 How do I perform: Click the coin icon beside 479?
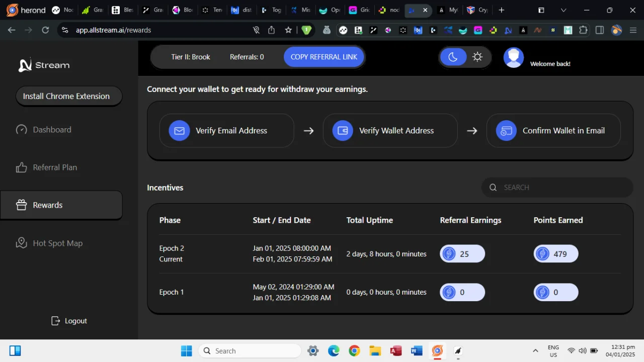click(x=542, y=254)
